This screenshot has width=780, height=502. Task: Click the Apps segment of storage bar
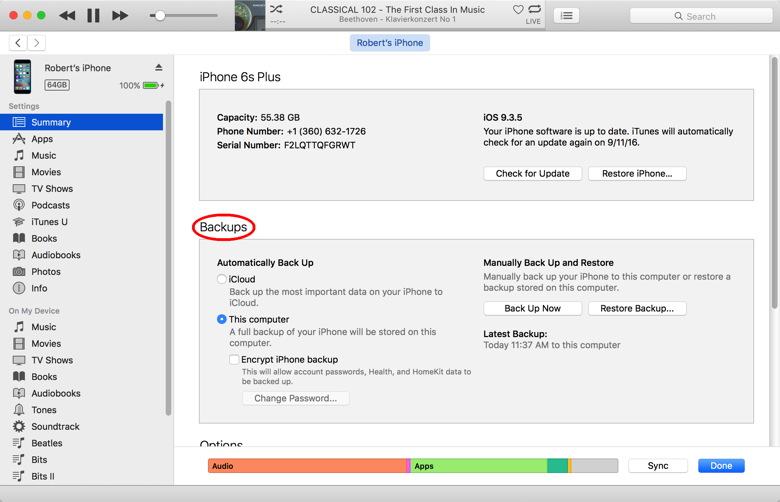[x=479, y=466]
